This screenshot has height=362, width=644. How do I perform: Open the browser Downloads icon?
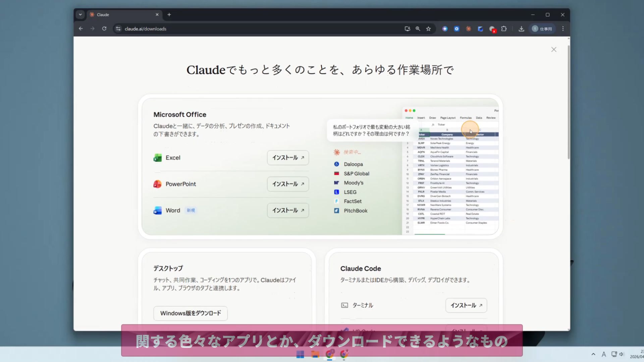[521, 29]
